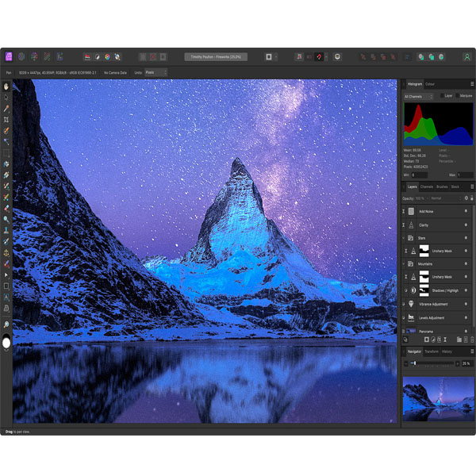The image size is (476, 476).
Task: Select the Zoom magnifier tool
Action: point(6,324)
